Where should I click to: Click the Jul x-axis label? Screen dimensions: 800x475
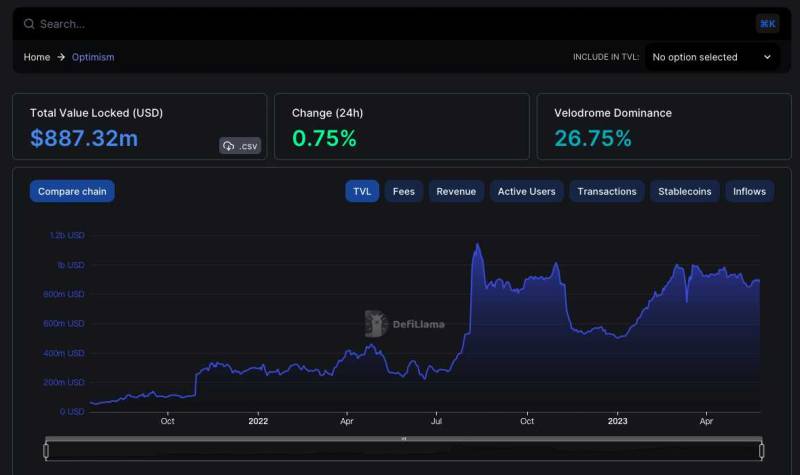point(436,421)
